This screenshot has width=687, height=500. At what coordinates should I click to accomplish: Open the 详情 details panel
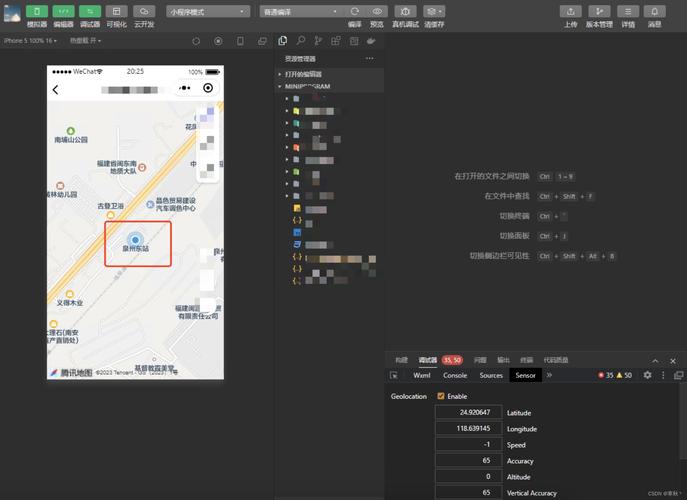click(x=628, y=12)
